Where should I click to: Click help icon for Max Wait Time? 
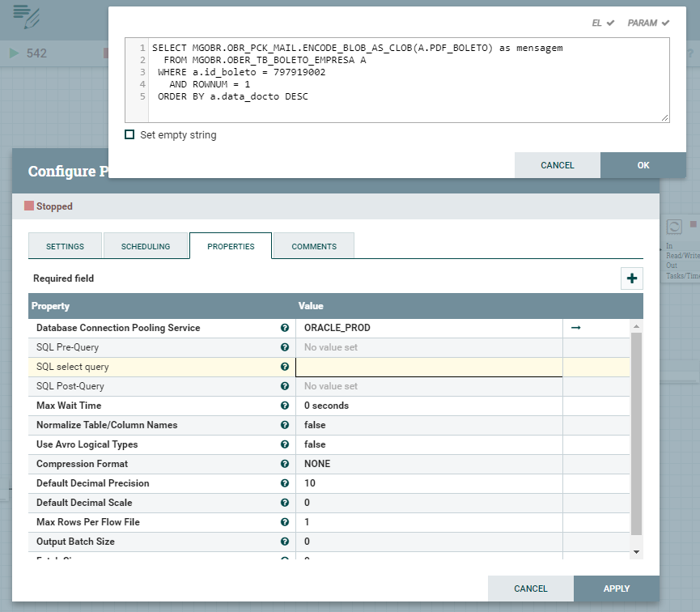[x=284, y=406]
